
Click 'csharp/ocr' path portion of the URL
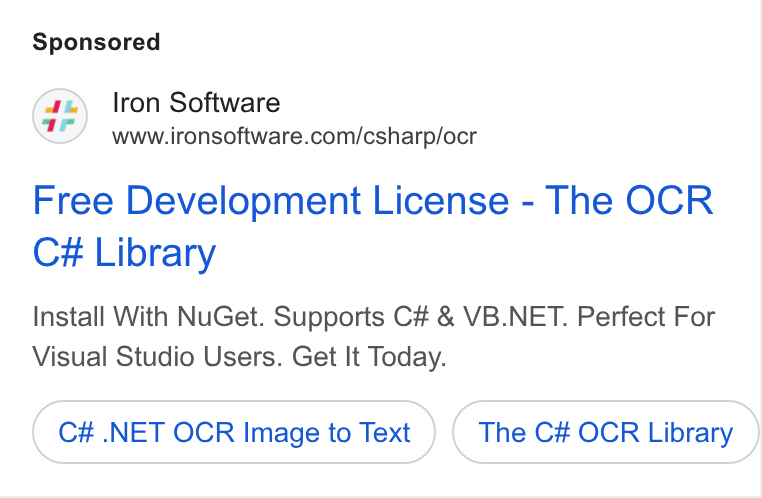click(420, 137)
